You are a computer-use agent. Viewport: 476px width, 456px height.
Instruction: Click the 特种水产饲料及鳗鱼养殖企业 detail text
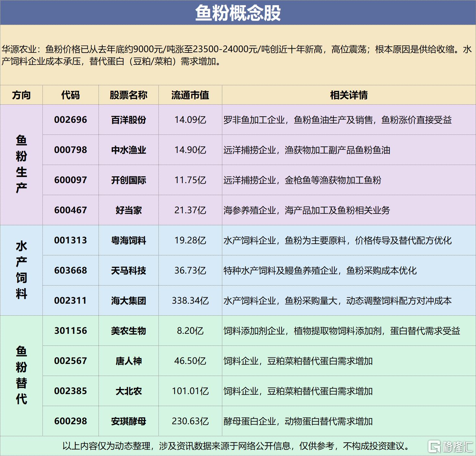280,271
